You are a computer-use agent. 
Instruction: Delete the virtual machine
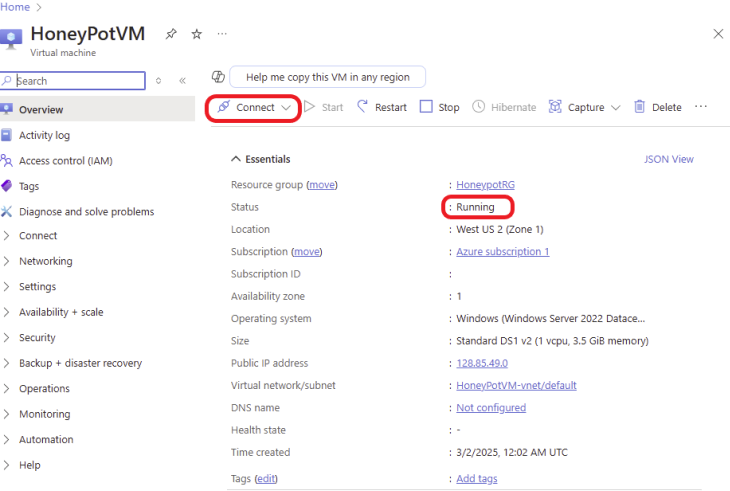658,108
